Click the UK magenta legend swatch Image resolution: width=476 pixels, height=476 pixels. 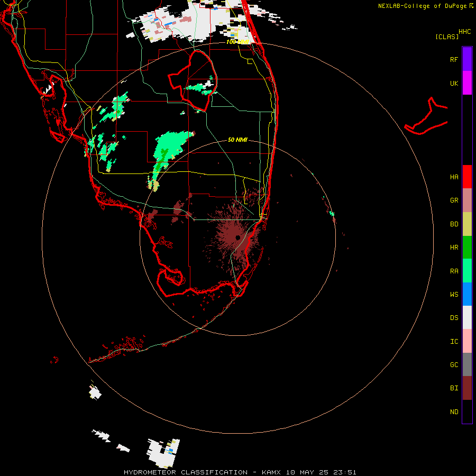point(467,83)
